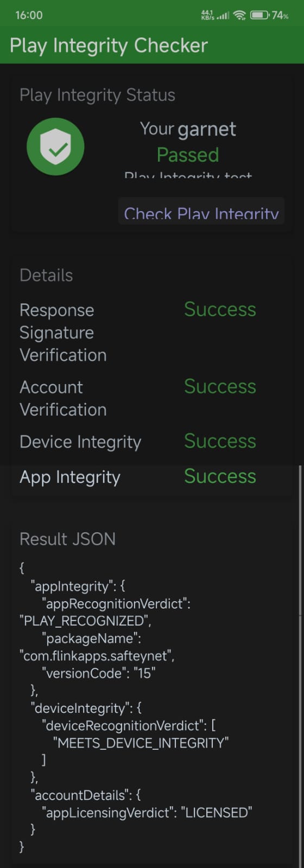Tap the Passed status text
Image resolution: width=304 pixels, height=868 pixels.
click(x=188, y=155)
